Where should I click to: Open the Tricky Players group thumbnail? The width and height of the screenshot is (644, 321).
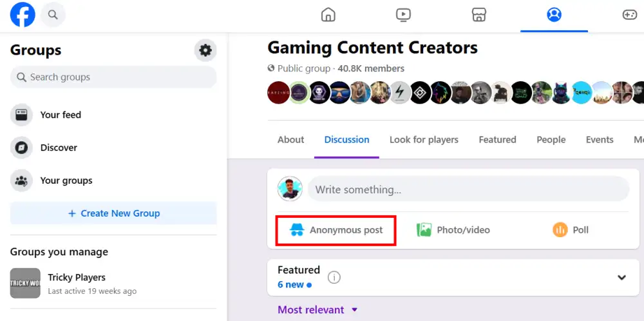[x=25, y=284]
